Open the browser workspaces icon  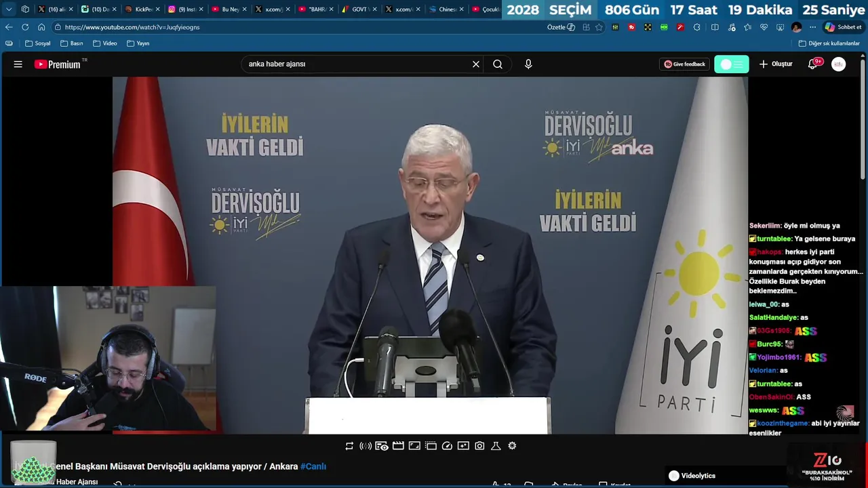[25, 9]
